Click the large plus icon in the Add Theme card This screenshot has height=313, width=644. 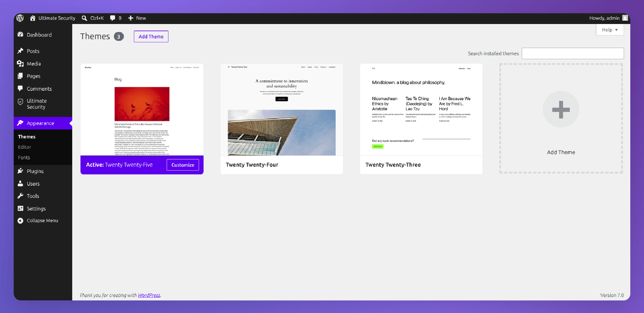click(x=561, y=109)
